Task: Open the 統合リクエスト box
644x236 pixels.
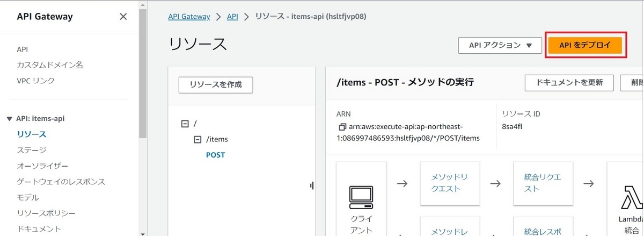Action: [x=543, y=183]
